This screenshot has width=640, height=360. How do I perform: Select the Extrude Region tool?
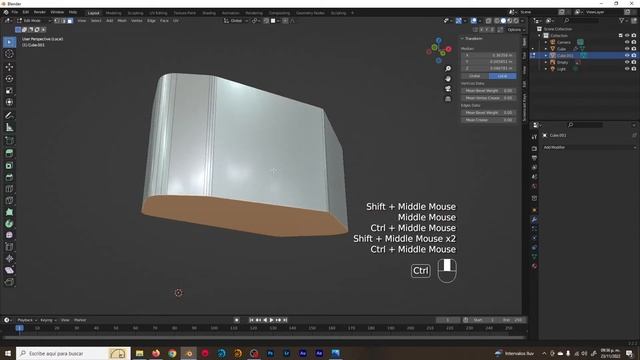(x=9, y=153)
